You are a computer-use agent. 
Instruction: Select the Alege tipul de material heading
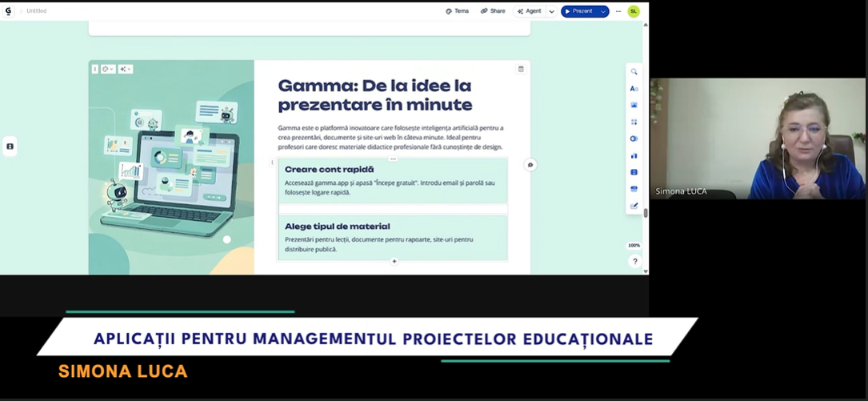click(337, 227)
